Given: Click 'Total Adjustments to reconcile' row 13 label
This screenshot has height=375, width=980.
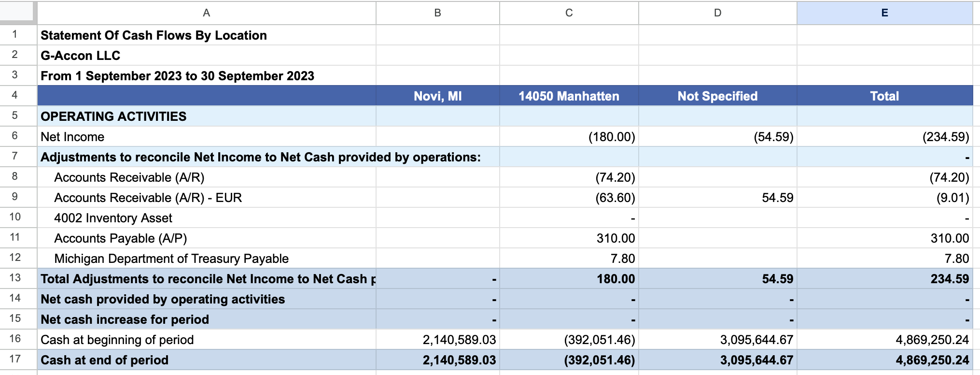Looking at the screenshot, I should tap(207, 278).
